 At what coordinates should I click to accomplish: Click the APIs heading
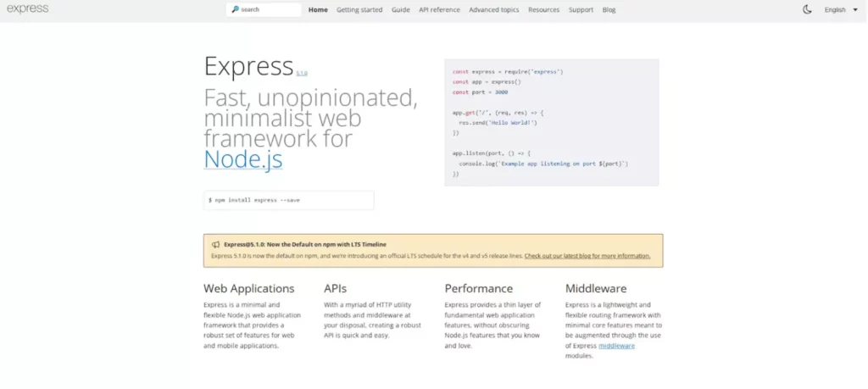point(336,288)
